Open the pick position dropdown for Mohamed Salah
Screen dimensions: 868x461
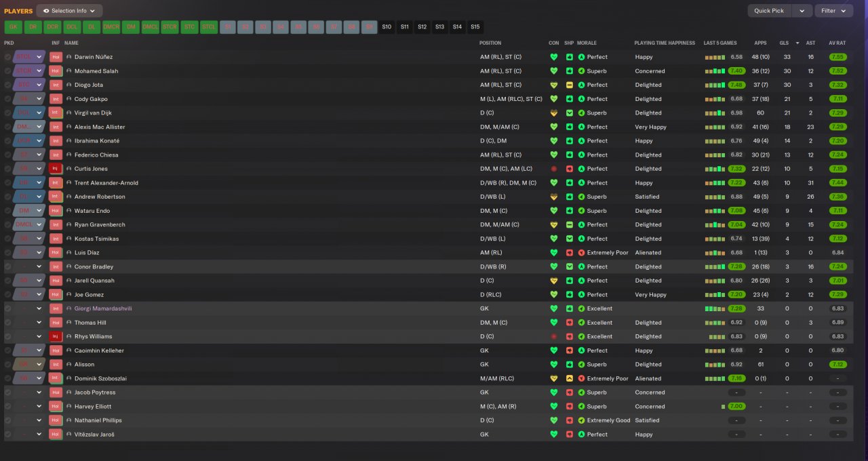(39, 71)
